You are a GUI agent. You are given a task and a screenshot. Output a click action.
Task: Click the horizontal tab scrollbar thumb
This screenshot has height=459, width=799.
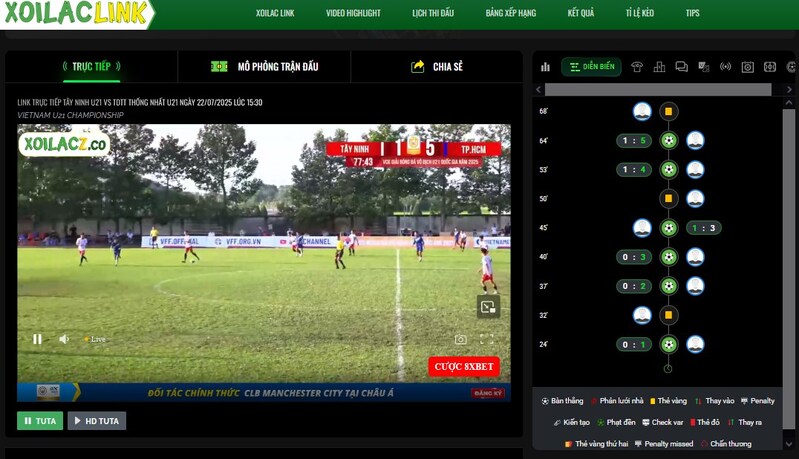pyautogui.click(x=658, y=90)
